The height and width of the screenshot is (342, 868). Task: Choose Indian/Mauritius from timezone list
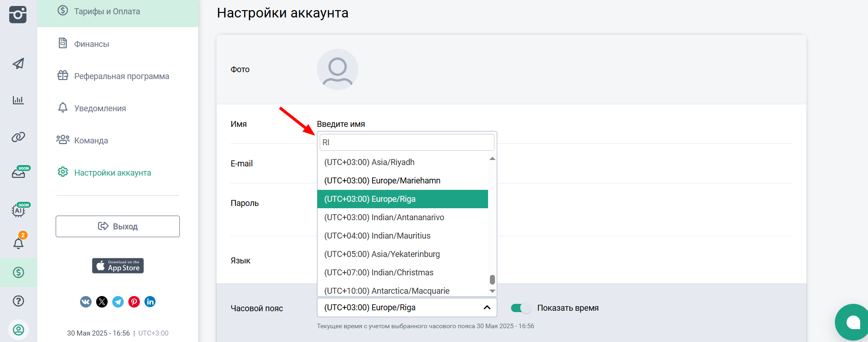point(377,236)
